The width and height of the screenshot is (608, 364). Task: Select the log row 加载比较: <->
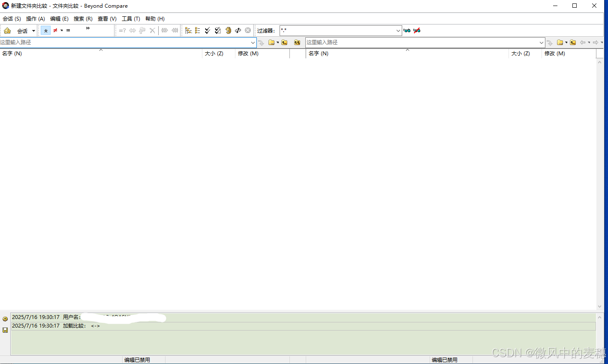point(303,326)
